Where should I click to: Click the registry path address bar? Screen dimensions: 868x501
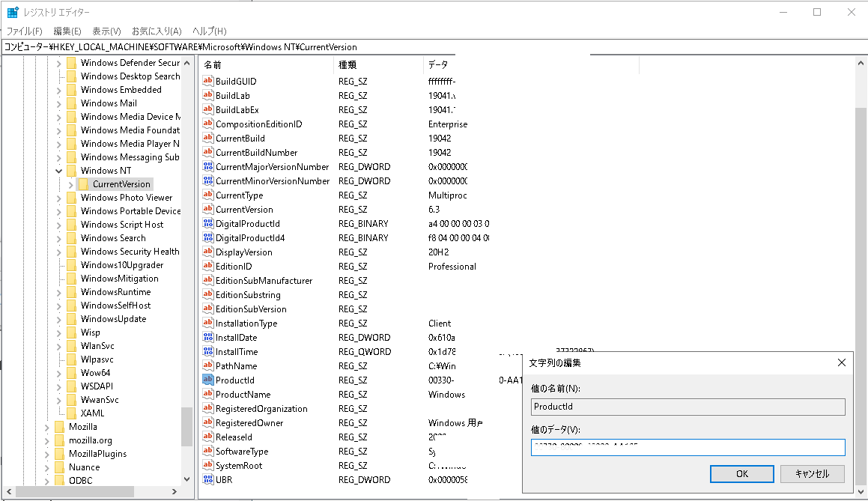tap(434, 47)
